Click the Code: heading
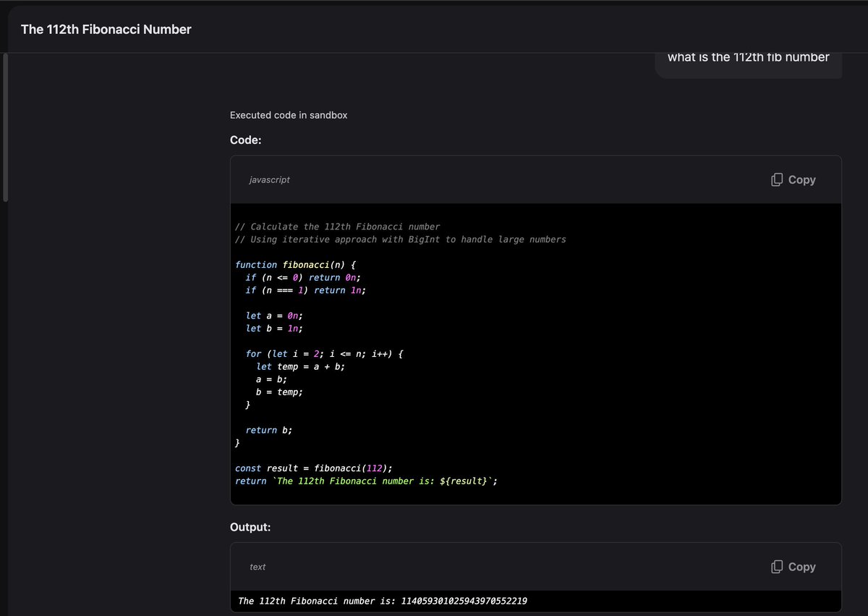The image size is (868, 616). point(245,140)
